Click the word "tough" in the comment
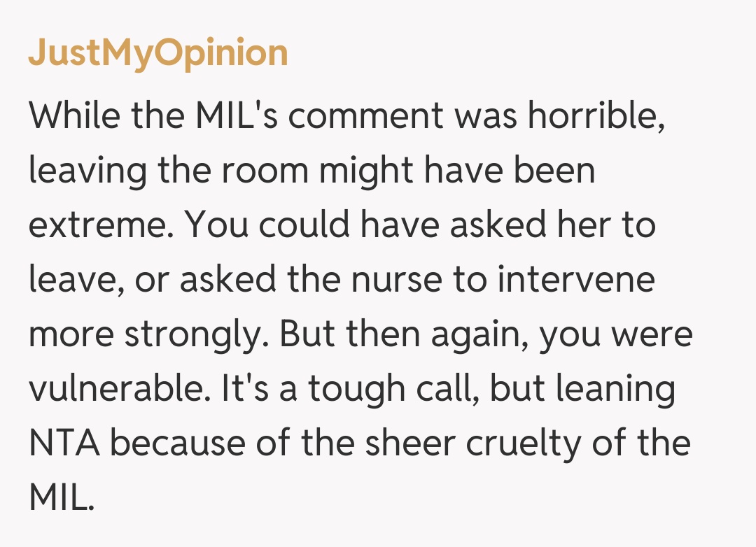 [360, 389]
